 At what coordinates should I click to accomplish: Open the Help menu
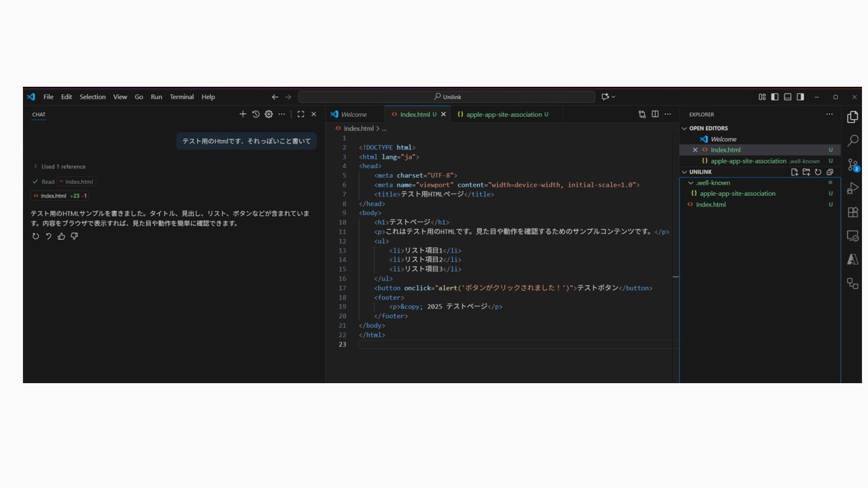click(208, 96)
